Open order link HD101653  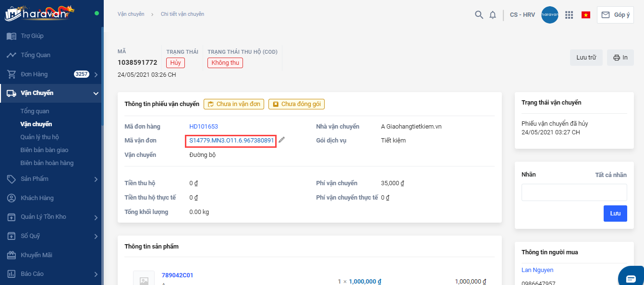(204, 127)
